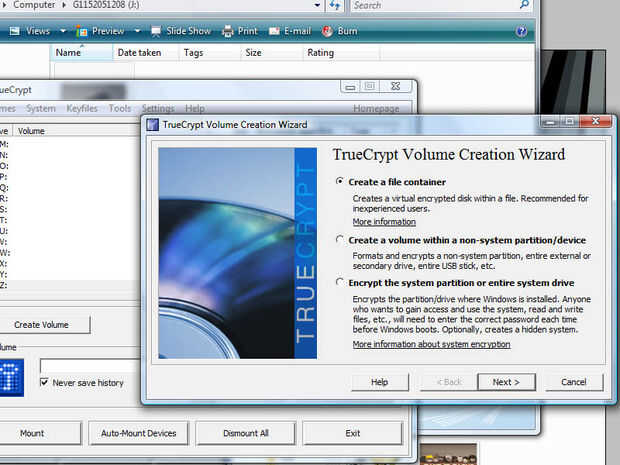Minimize the TrueCrypt main window
Image resolution: width=620 pixels, height=465 pixels.
(x=350, y=87)
